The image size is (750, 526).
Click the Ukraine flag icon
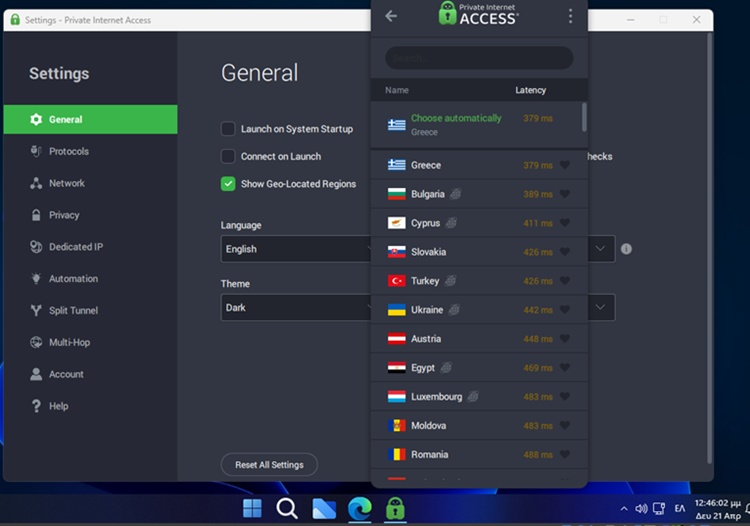(397, 310)
